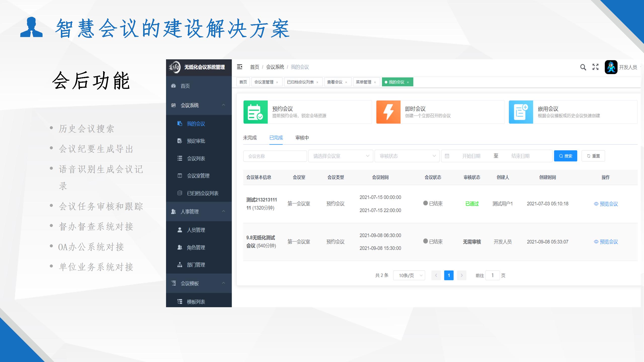Open the 审核状态 filter dropdown
644x362 pixels.
tap(407, 156)
